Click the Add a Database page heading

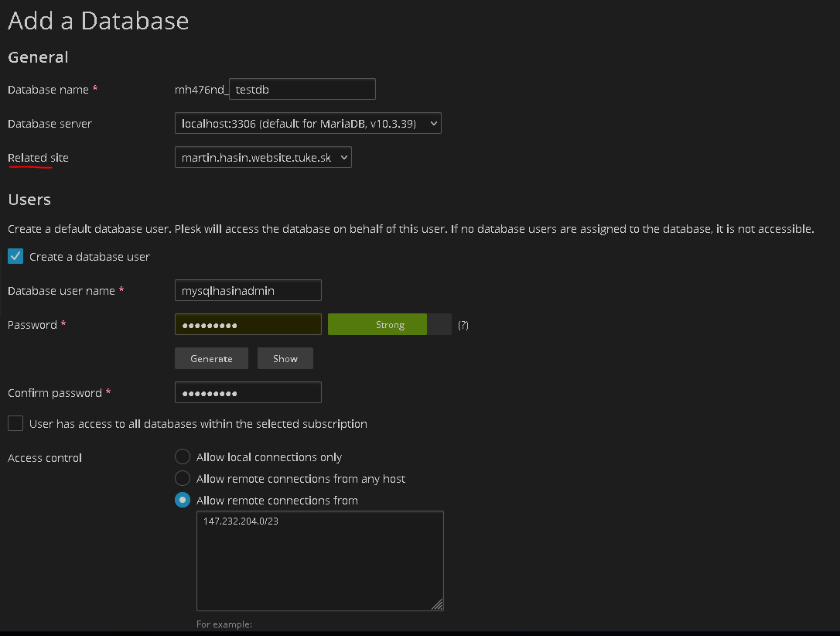click(98, 21)
